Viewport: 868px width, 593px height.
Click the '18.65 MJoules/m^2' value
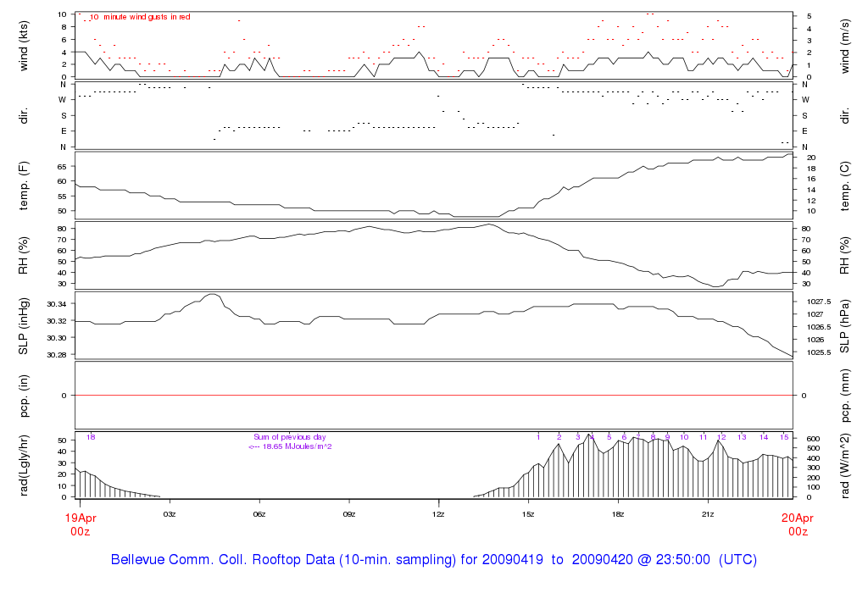point(298,446)
